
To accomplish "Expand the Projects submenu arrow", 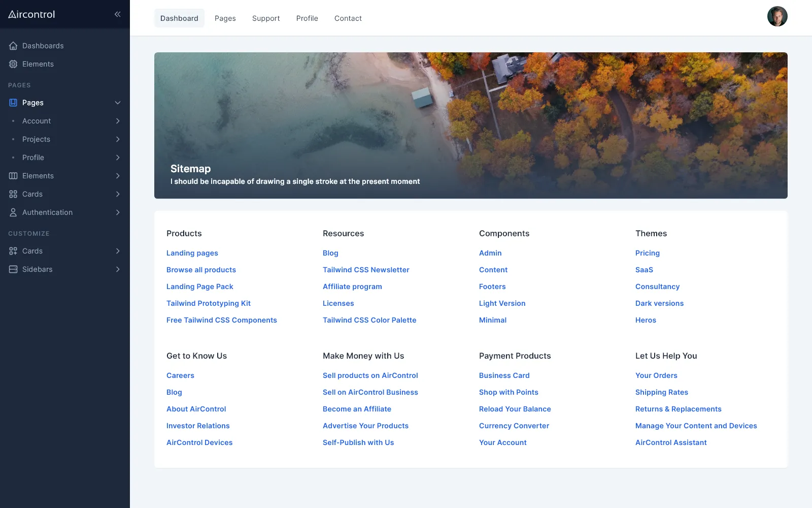I will pos(118,139).
